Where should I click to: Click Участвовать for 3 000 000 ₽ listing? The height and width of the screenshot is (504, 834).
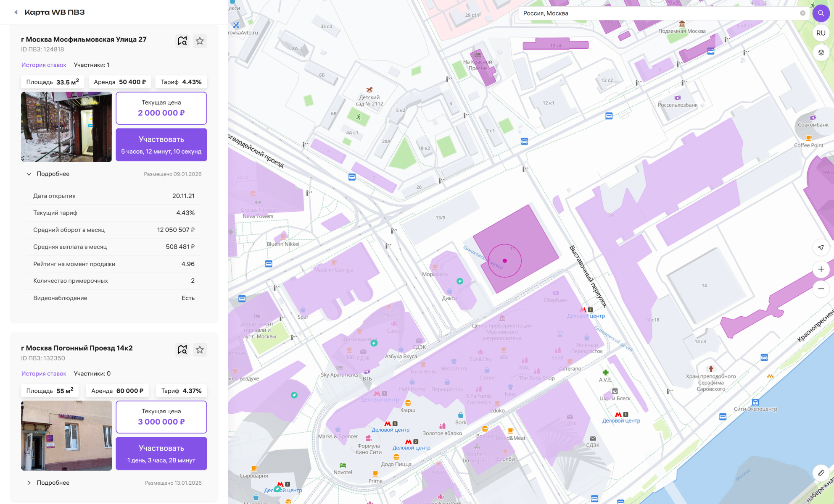coord(161,453)
